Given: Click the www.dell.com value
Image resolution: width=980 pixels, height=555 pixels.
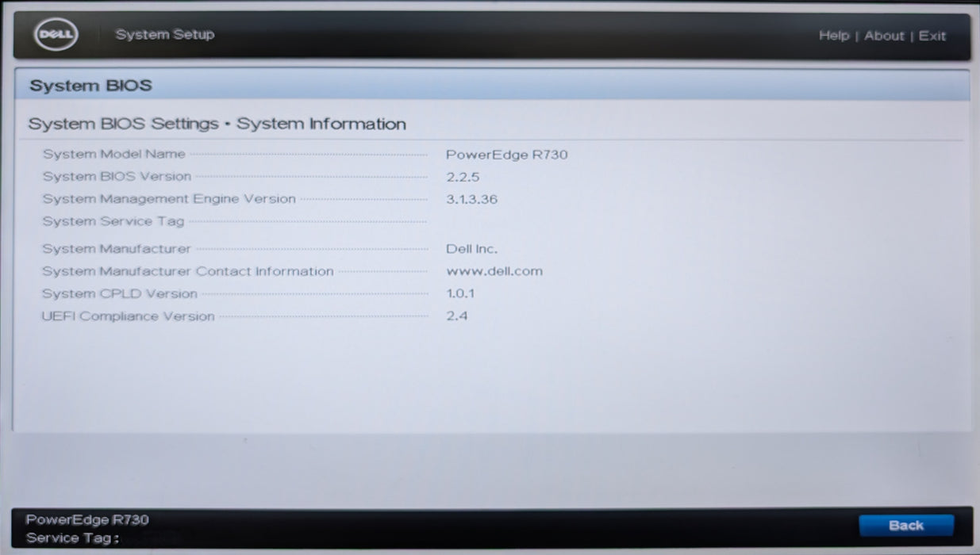Looking at the screenshot, I should point(494,271).
